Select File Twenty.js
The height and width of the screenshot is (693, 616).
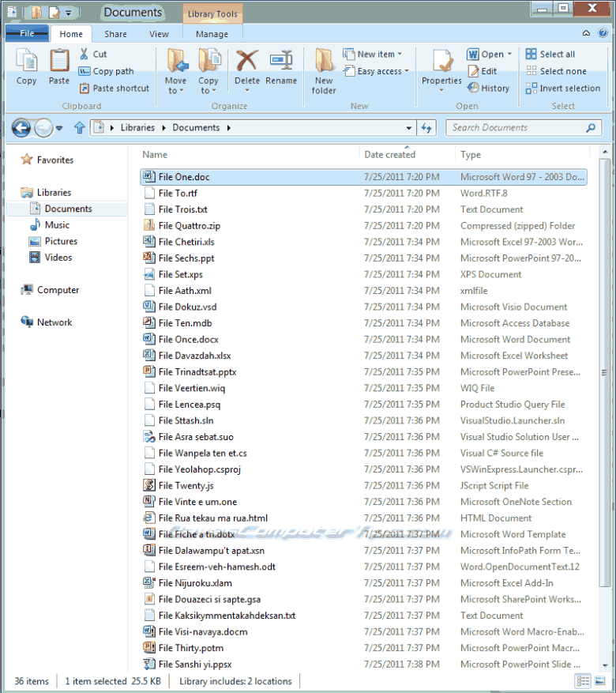click(x=363, y=485)
